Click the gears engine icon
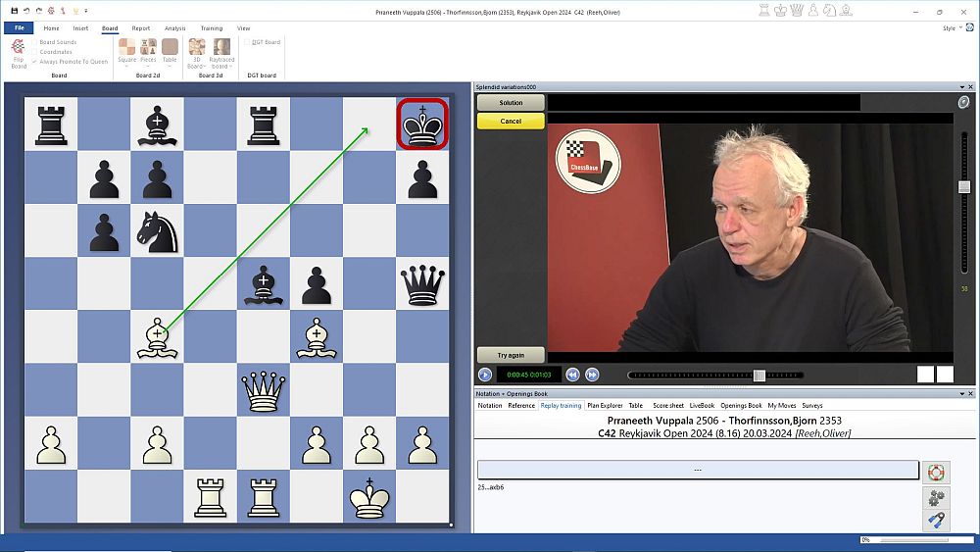Image resolution: width=980 pixels, height=552 pixels. click(x=936, y=497)
